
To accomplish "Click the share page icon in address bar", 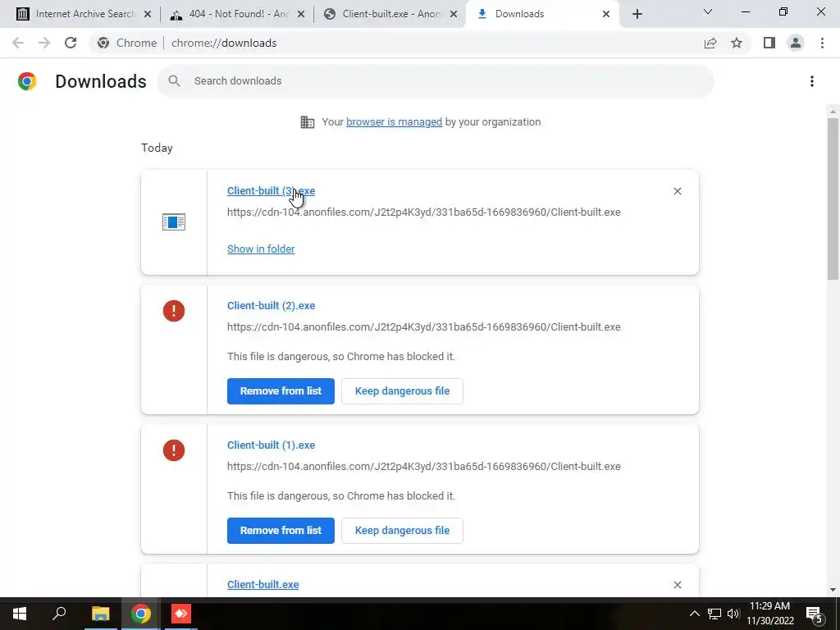I will 710,43.
